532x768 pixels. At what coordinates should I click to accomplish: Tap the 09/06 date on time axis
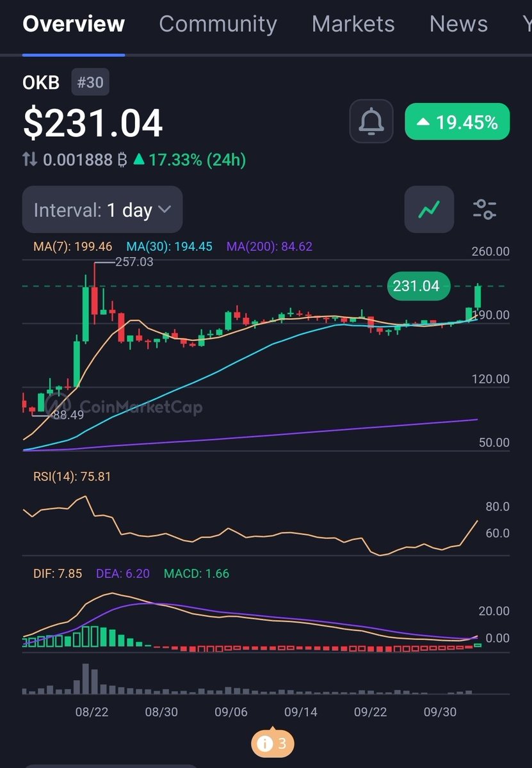(x=231, y=712)
